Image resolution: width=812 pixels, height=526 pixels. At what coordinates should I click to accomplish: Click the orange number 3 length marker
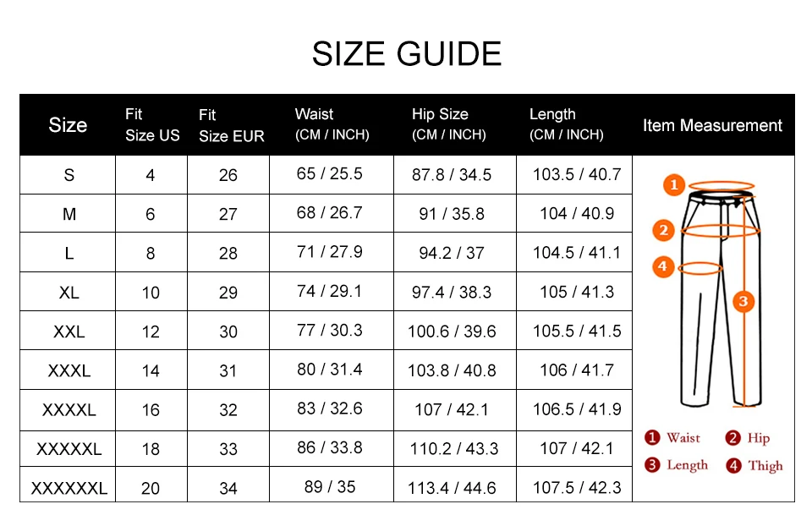743,302
